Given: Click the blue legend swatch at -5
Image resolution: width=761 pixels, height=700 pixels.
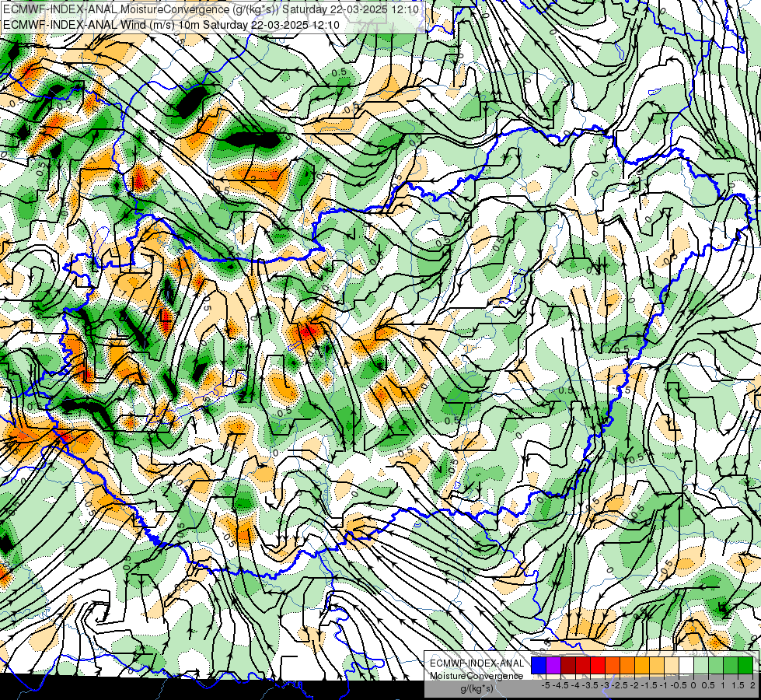Looking at the screenshot, I should point(539,665).
